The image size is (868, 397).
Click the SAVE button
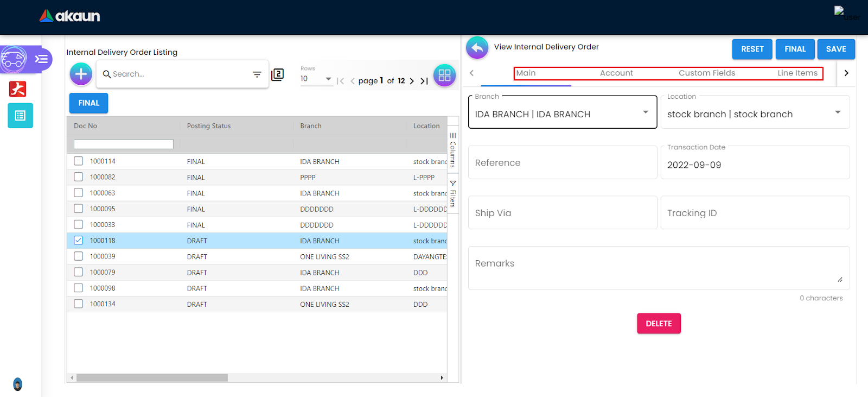[835, 49]
